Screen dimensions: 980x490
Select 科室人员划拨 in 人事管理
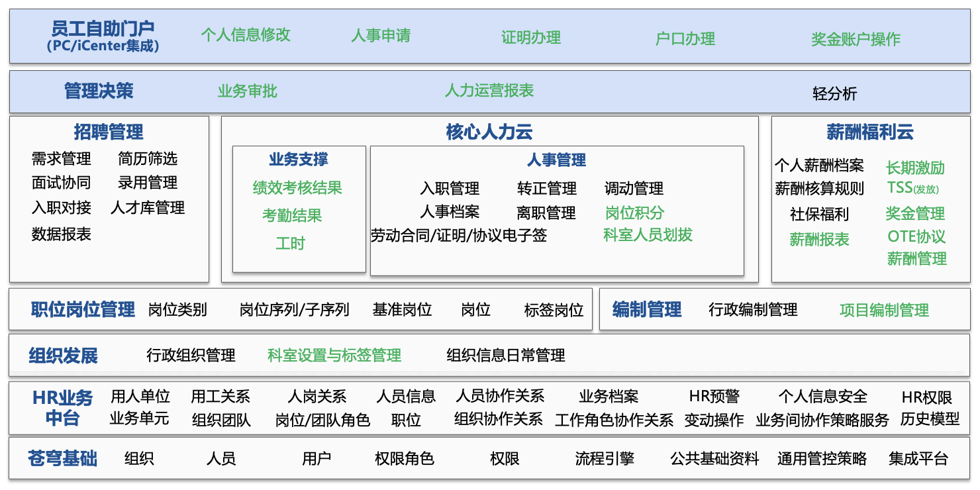[x=648, y=235]
